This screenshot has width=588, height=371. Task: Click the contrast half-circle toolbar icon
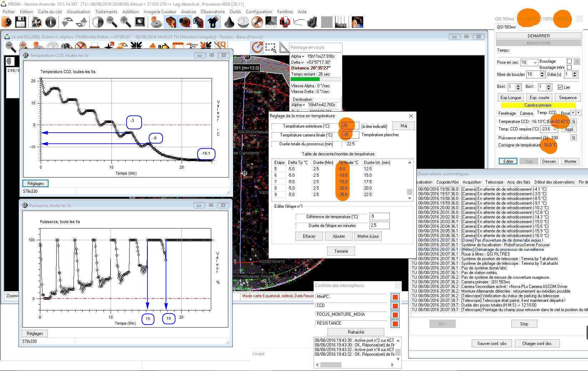98,22
